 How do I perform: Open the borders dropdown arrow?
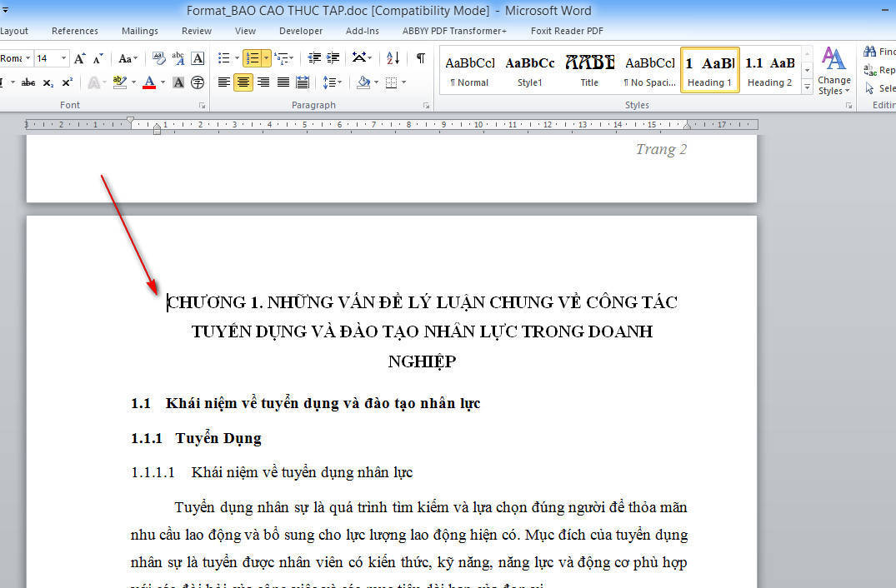point(404,82)
